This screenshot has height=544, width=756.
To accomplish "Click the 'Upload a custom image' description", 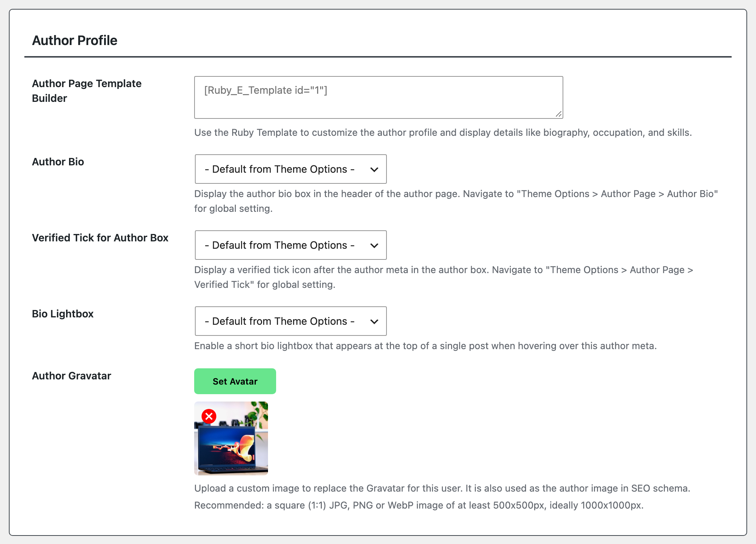I will (442, 488).
